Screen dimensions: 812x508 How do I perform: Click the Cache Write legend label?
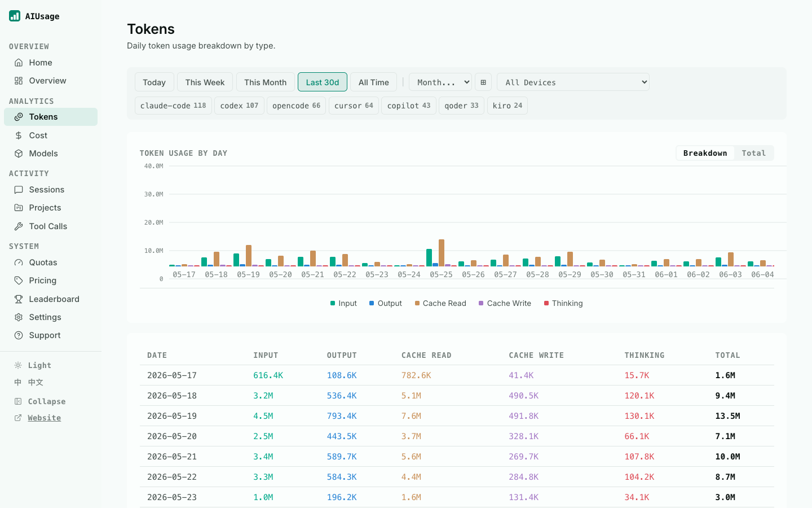pos(509,303)
